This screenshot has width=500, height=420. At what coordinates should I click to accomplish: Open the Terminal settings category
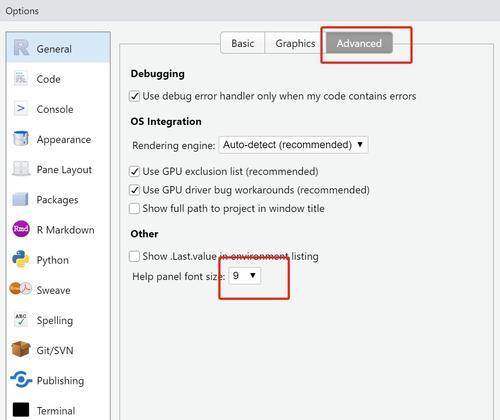coord(58,410)
